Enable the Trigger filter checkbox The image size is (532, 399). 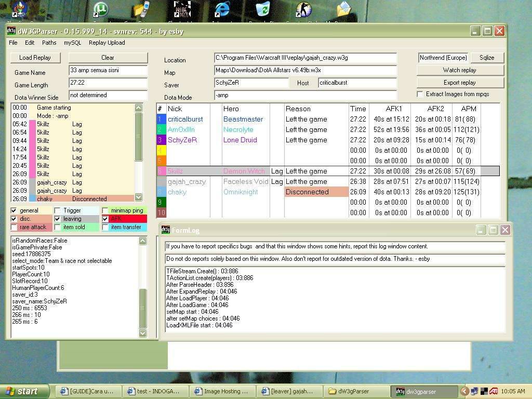click(x=57, y=211)
